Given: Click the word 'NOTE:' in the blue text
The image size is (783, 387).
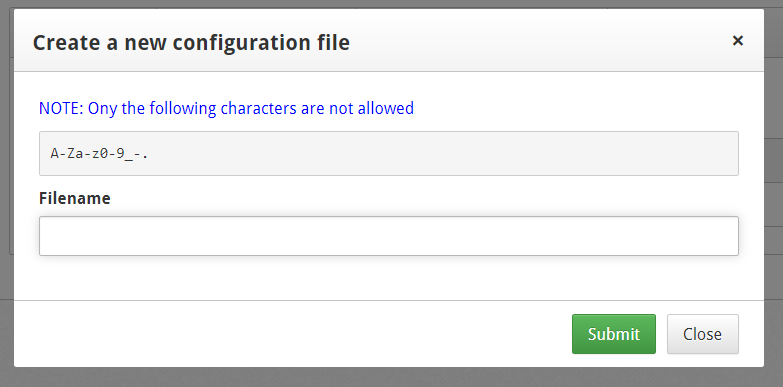Looking at the screenshot, I should point(61,108).
